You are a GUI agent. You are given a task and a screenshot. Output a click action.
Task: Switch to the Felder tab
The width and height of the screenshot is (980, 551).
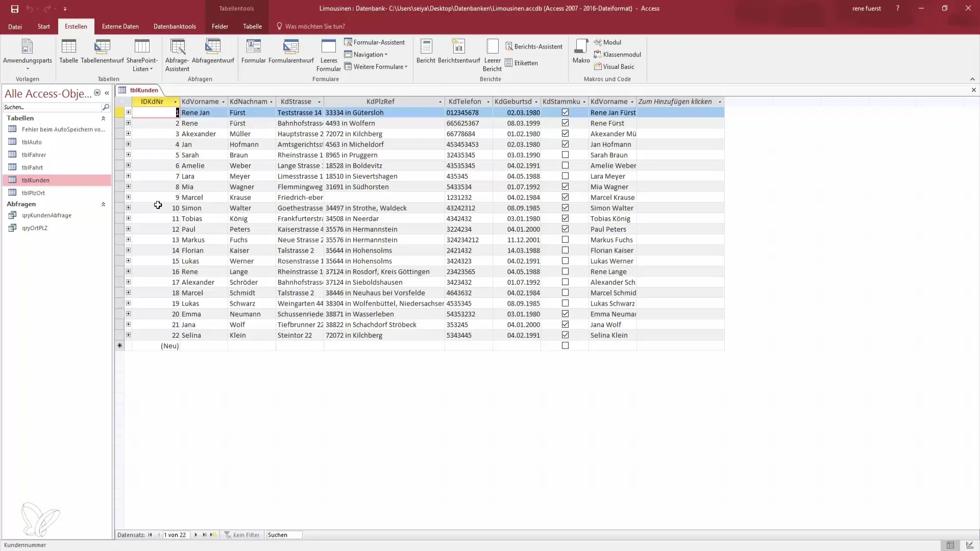coord(220,27)
